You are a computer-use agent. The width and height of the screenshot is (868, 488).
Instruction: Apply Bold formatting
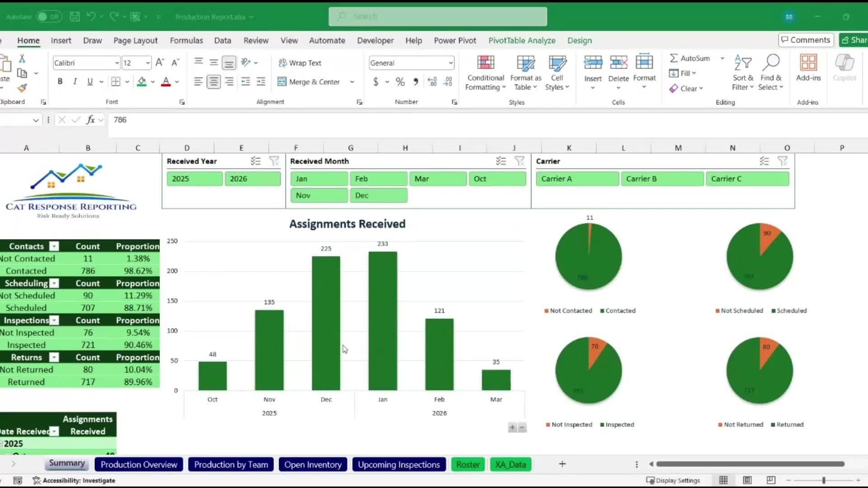pyautogui.click(x=60, y=82)
